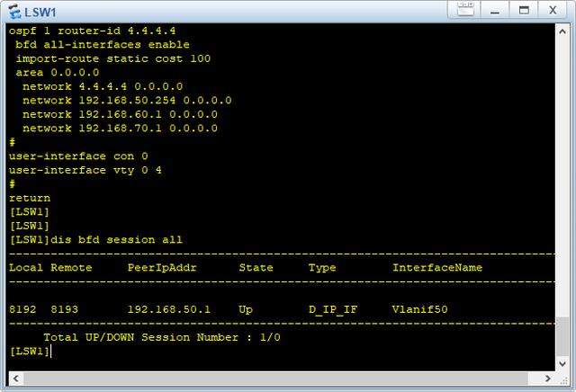This screenshot has height=392, width=576.
Task: Click the LSW1 title text
Action: 40,12
